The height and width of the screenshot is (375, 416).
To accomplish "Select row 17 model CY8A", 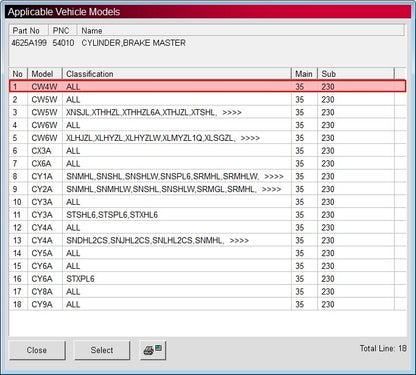I will pyautogui.click(x=207, y=291).
